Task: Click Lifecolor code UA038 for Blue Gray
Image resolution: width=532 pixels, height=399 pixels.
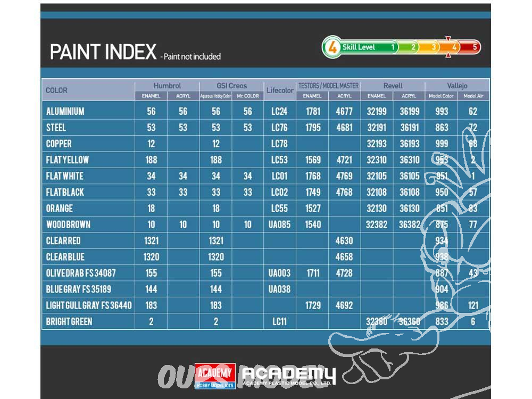Action: (280, 289)
